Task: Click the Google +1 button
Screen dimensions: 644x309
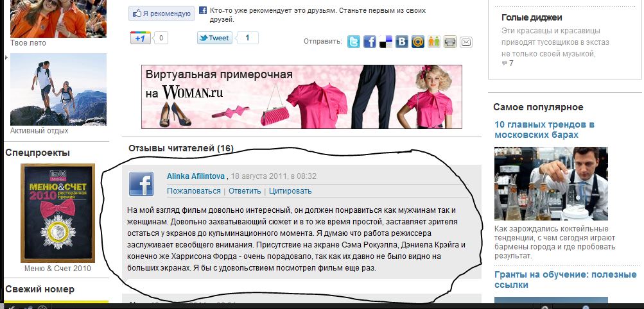Action: point(141,38)
